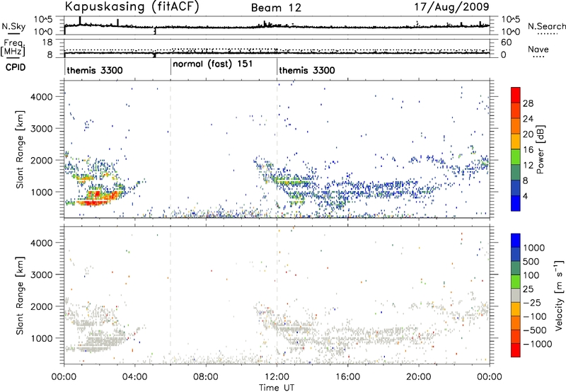Click the 'Freq. [MHz]' axis label

[13, 47]
